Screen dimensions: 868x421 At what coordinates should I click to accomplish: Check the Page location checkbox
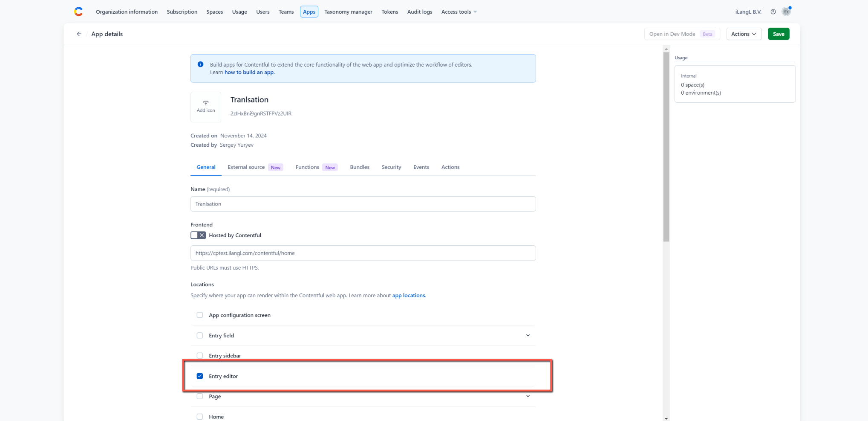pyautogui.click(x=200, y=396)
